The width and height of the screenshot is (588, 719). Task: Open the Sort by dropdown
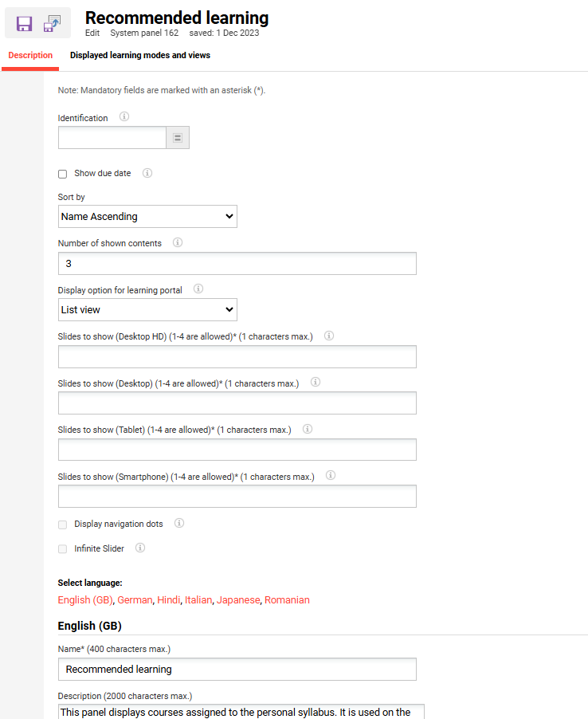[147, 217]
